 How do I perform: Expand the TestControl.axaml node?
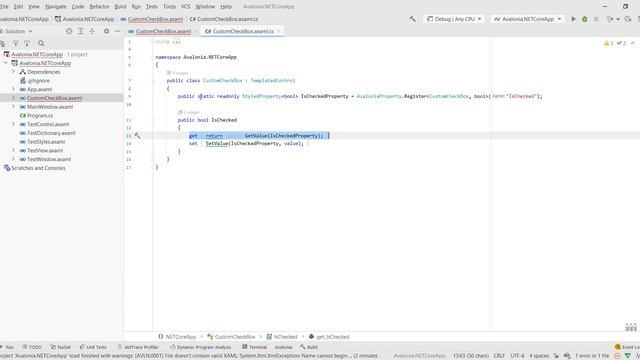tap(13, 124)
